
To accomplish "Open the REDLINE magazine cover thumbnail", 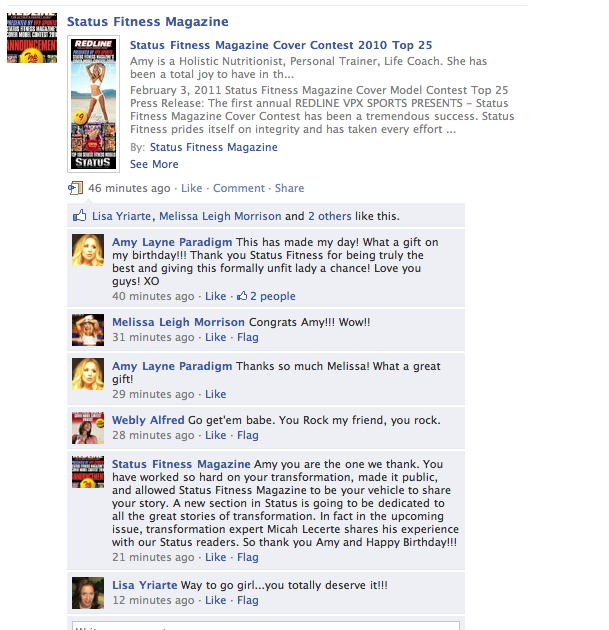I will [x=93, y=104].
